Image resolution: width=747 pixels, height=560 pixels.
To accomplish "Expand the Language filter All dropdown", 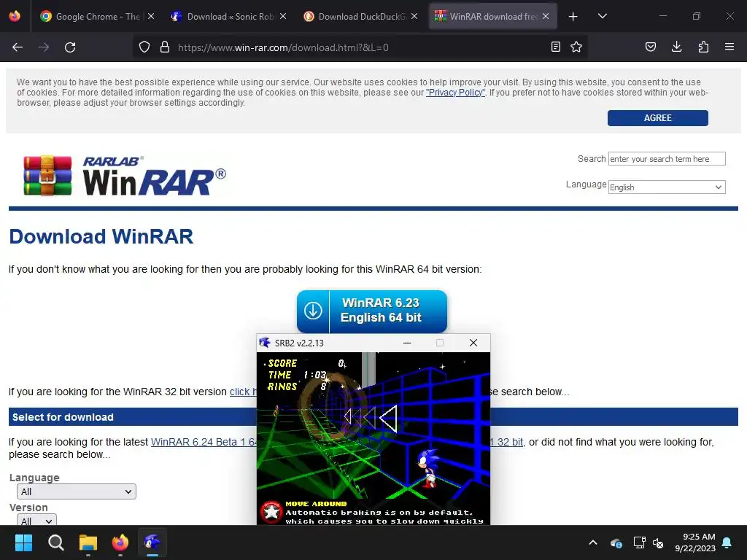I will 76,491.
